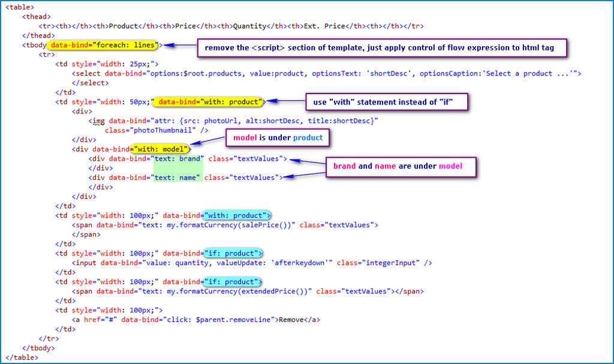The image size is (614, 364).
Task: Select the 'Ext. Price' header text
Action: pyautogui.click(x=324, y=26)
